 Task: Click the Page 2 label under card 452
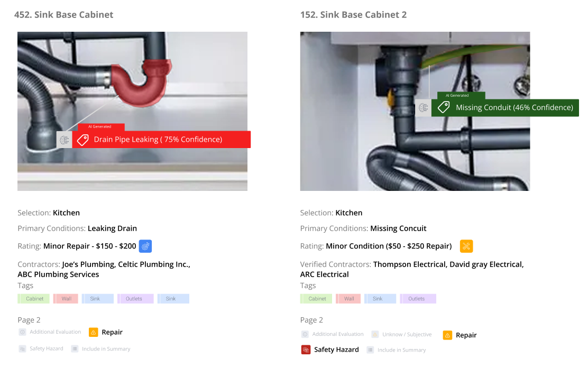coord(29,320)
